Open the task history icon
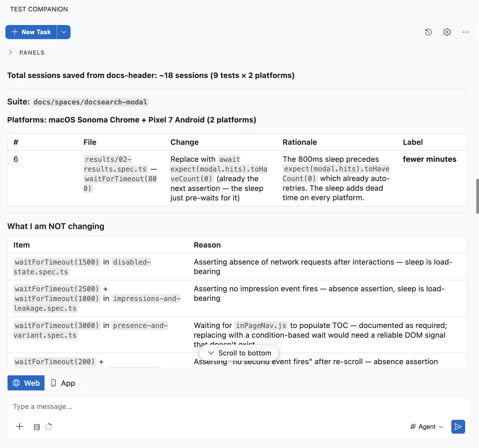The height and width of the screenshot is (448, 479). (x=428, y=32)
